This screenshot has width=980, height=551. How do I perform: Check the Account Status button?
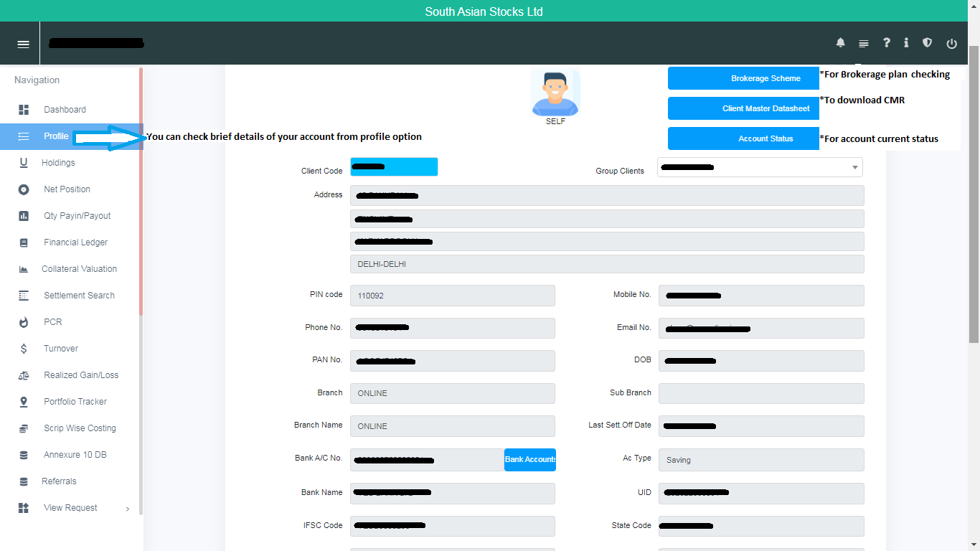(x=743, y=138)
